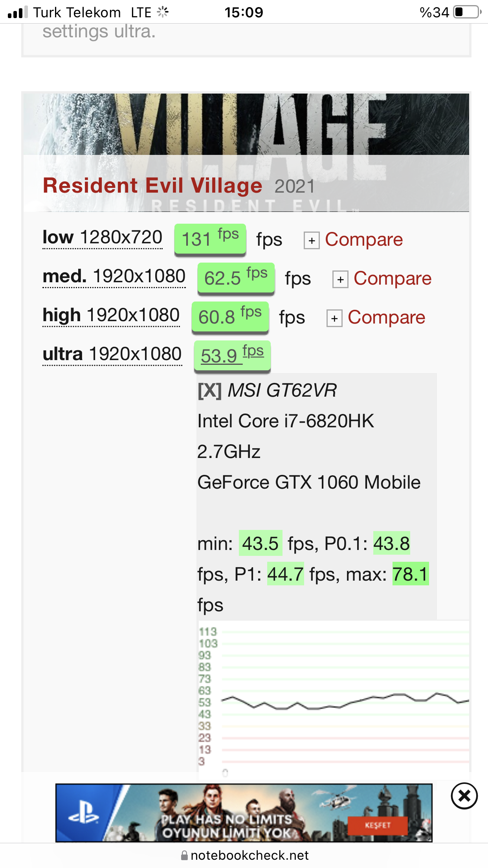Close MSI GT62VR details via [X]
The width and height of the screenshot is (488, 868).
[210, 391]
